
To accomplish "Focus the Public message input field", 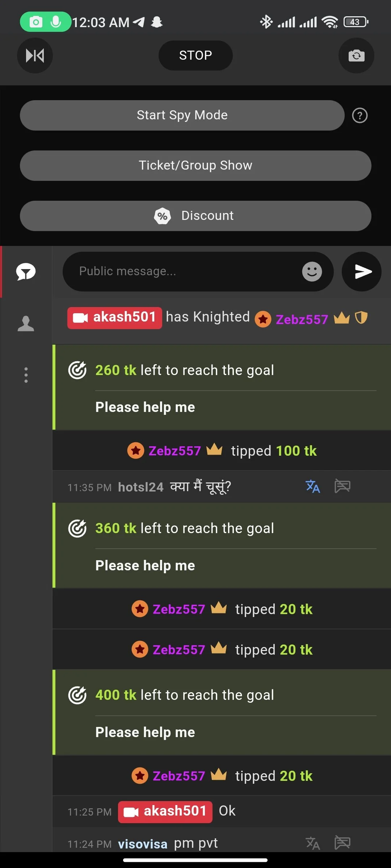I will pyautogui.click(x=181, y=272).
